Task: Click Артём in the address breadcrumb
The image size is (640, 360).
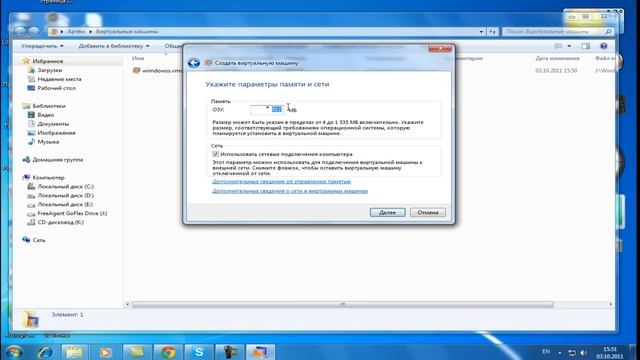Action: pyautogui.click(x=76, y=31)
